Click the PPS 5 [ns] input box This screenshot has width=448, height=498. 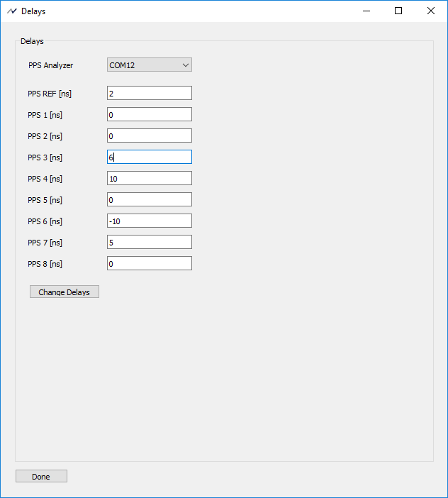pos(150,199)
